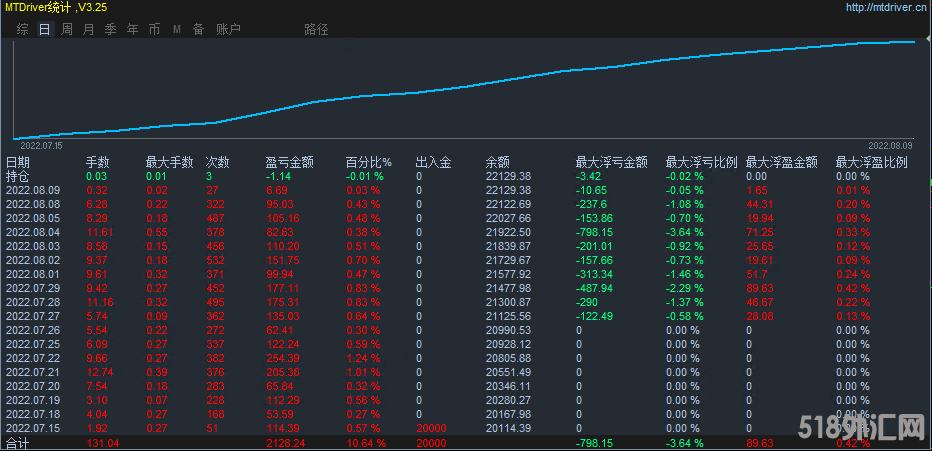Open the 周 (weekly) statistics tab
This screenshot has width=932, height=451.
tap(66, 29)
